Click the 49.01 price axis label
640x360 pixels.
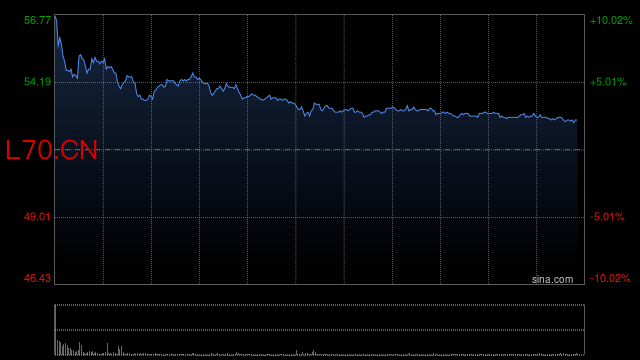pos(38,217)
